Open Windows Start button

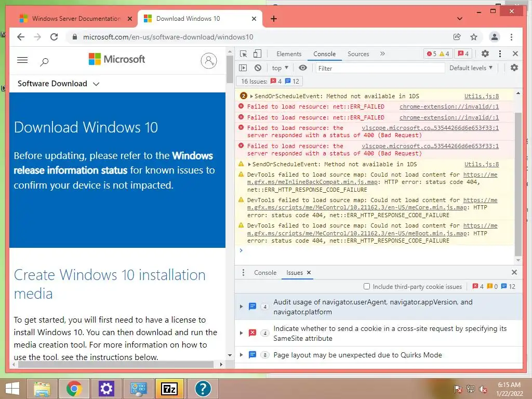click(13, 389)
